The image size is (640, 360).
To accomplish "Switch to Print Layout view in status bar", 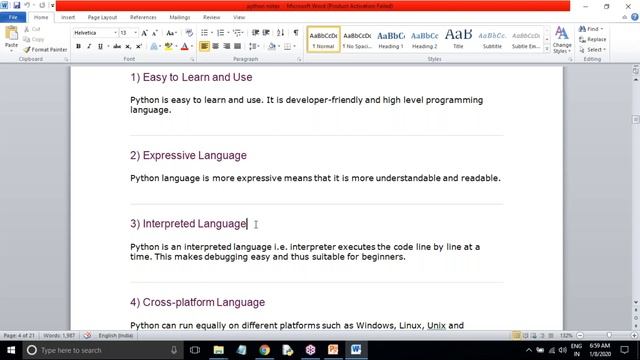I will [516, 336].
